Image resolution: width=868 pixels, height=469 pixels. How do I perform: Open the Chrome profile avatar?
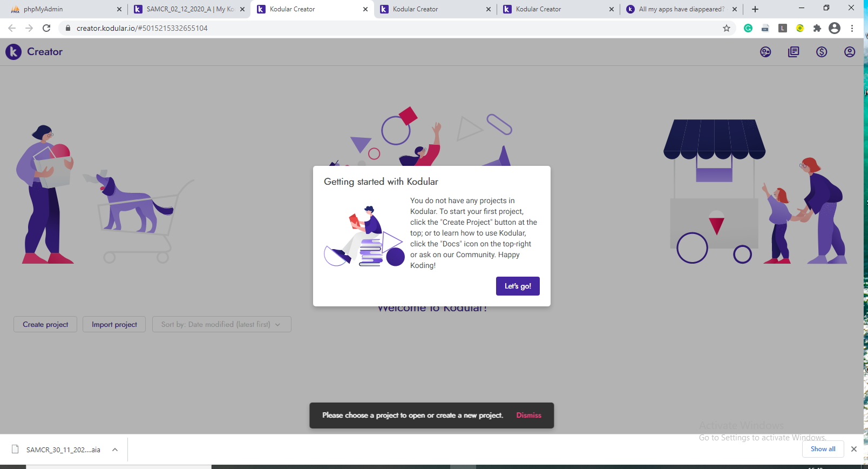click(835, 28)
